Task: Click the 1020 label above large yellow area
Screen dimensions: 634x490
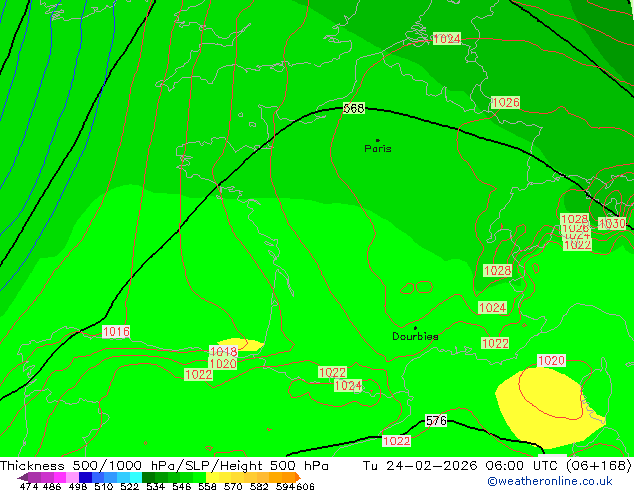Action: pos(552,360)
